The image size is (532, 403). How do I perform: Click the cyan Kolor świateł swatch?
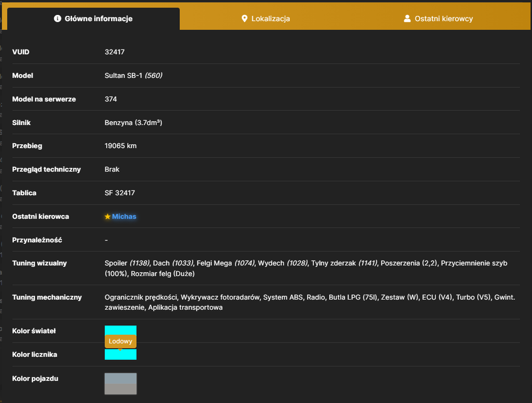pos(120,330)
